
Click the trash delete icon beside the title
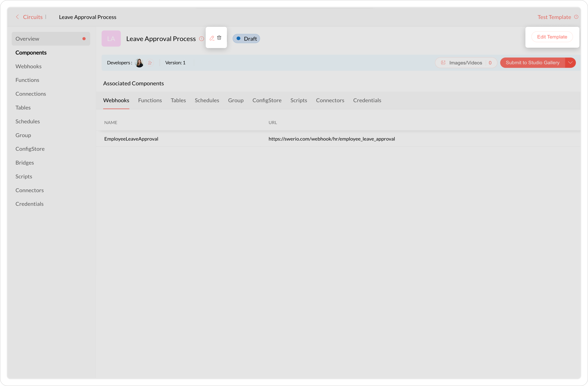coord(219,38)
